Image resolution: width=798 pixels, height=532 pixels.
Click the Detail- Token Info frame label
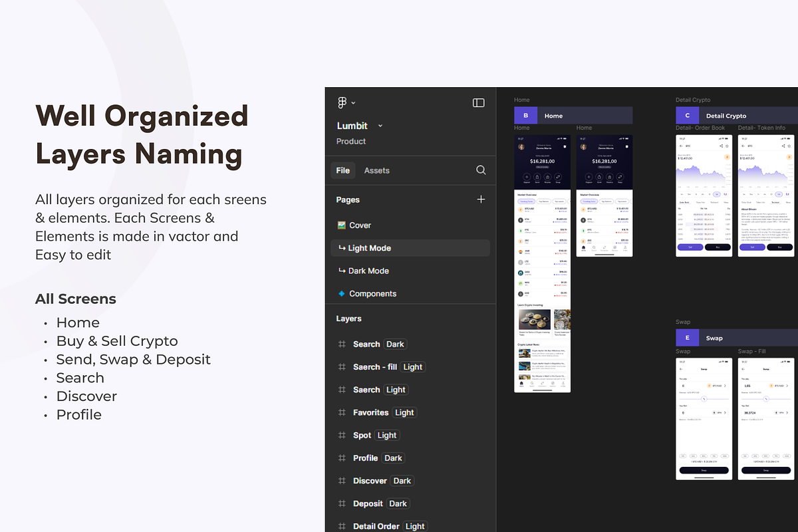[761, 128]
